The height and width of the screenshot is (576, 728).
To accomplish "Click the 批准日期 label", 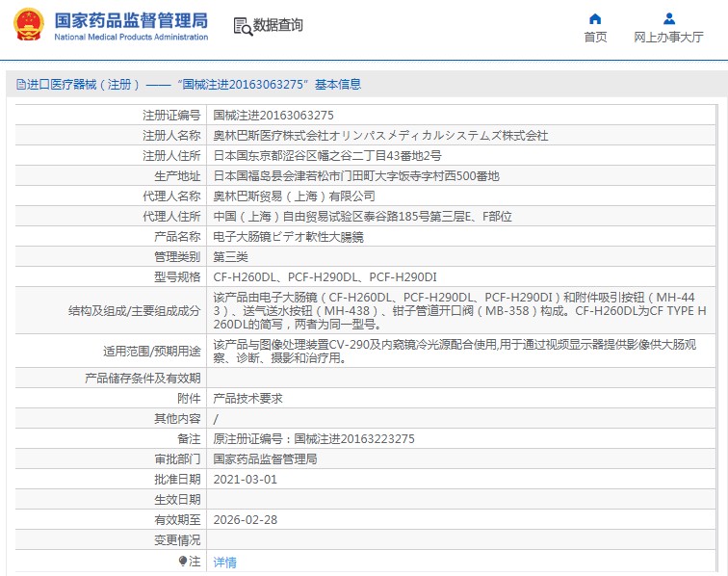I will pos(177,480).
